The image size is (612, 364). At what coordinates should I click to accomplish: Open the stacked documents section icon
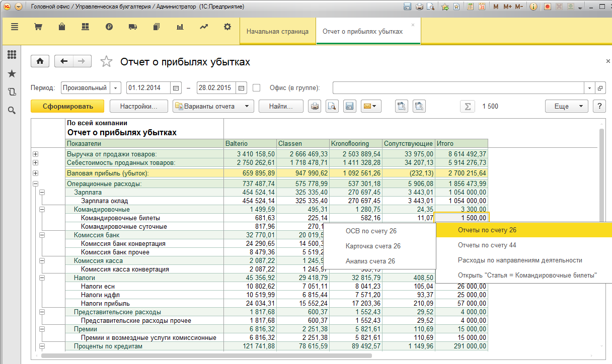(156, 27)
